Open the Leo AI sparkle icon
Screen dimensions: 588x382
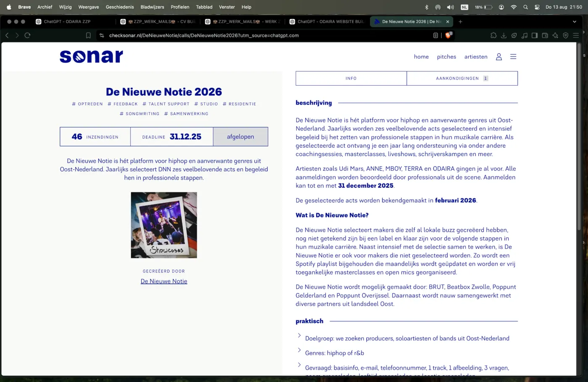point(555,36)
